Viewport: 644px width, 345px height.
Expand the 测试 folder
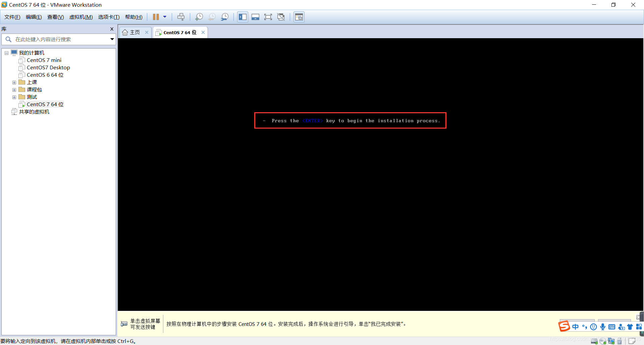coord(14,97)
